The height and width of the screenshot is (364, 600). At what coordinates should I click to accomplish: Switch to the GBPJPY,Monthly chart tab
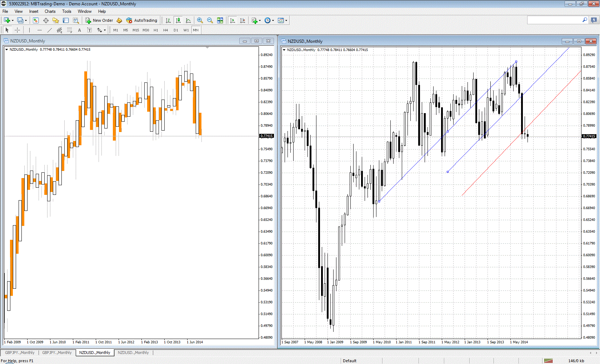click(20, 353)
